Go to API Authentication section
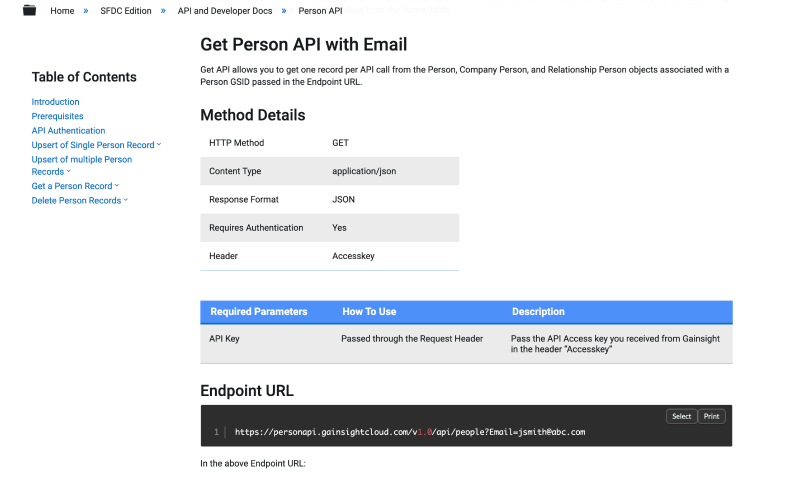 point(68,130)
